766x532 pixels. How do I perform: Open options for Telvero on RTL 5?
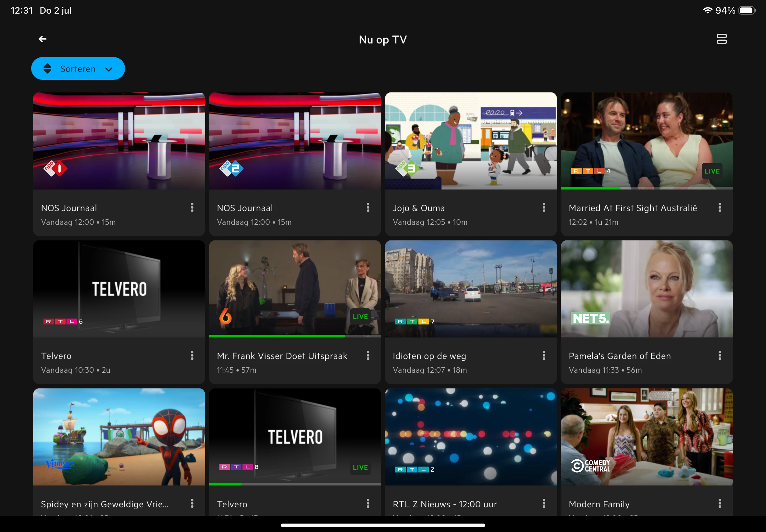click(192, 356)
